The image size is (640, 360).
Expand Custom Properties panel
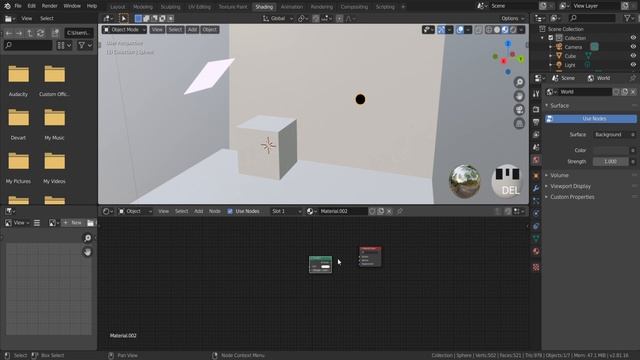571,197
